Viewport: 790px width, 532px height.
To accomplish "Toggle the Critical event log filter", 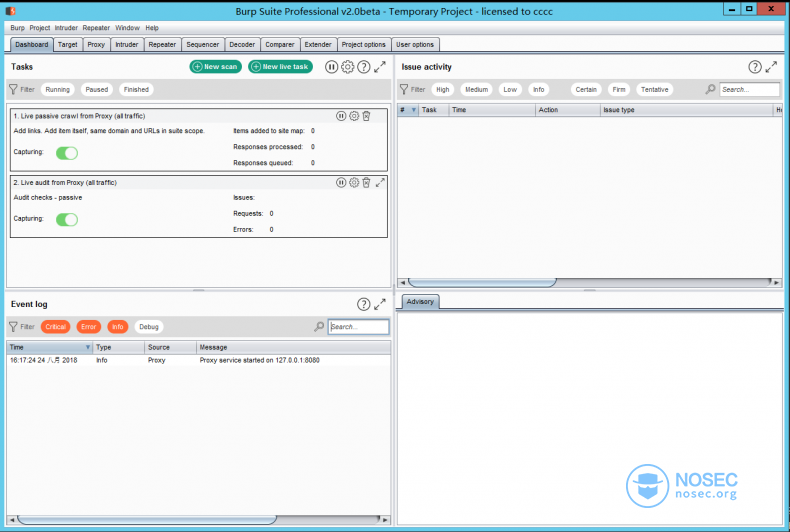I will tap(55, 326).
